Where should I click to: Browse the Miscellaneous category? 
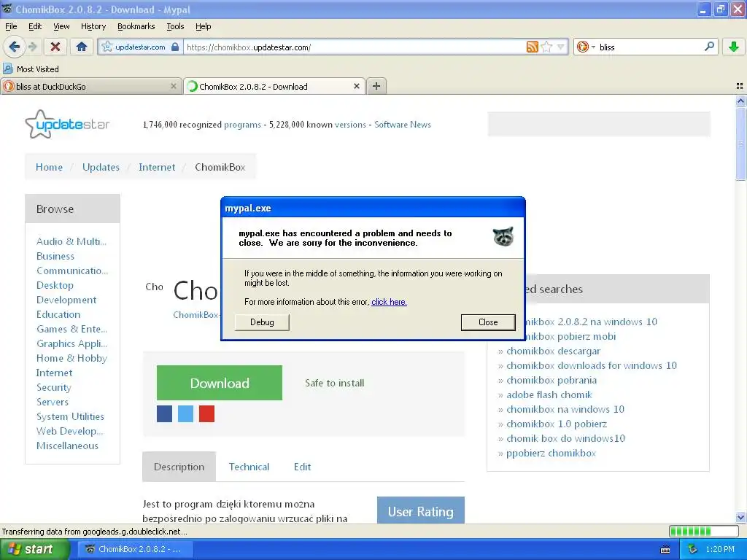tap(67, 446)
